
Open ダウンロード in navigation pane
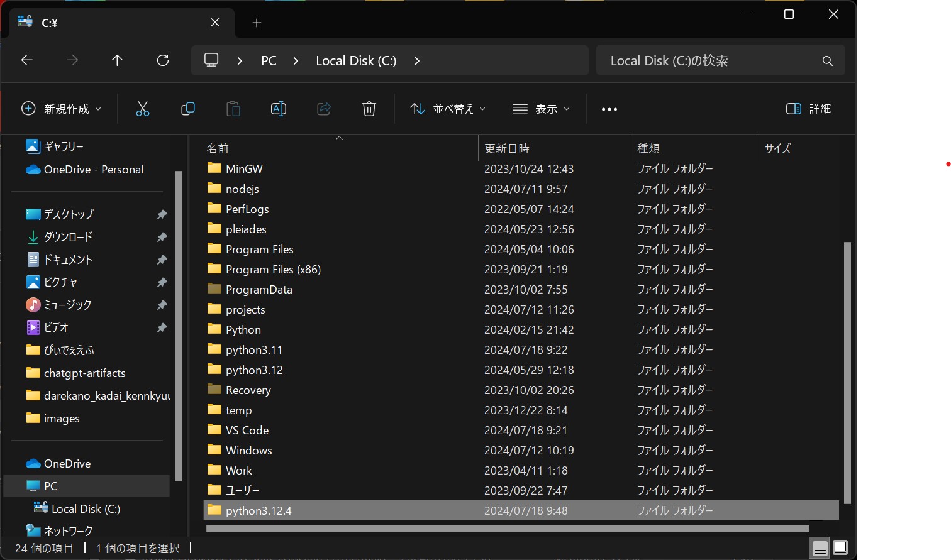pos(69,237)
